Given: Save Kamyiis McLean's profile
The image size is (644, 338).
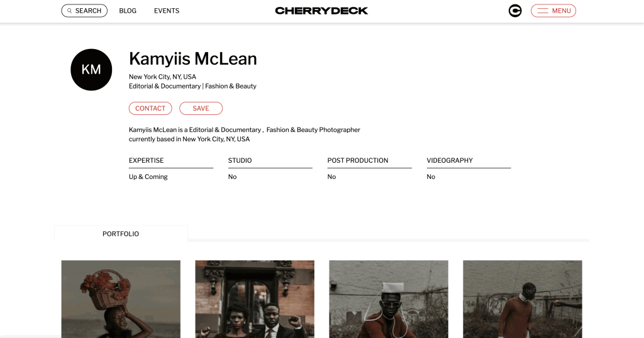Looking at the screenshot, I should tap(201, 108).
